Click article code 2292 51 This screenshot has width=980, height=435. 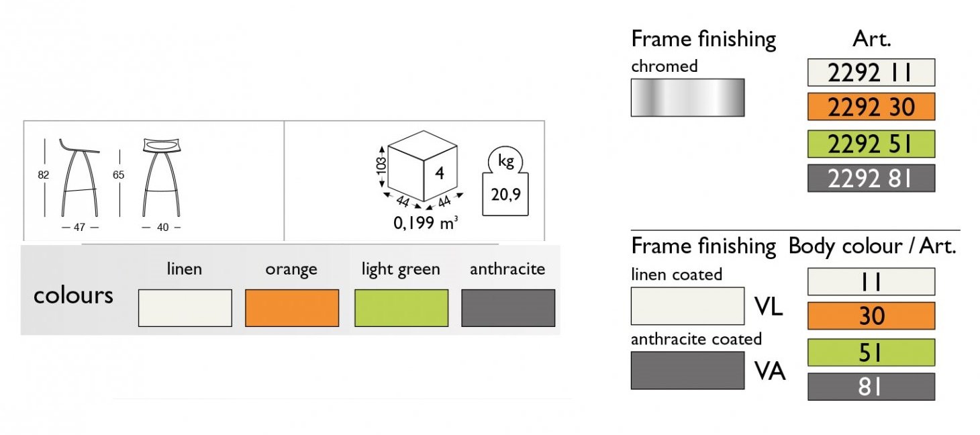[870, 143]
